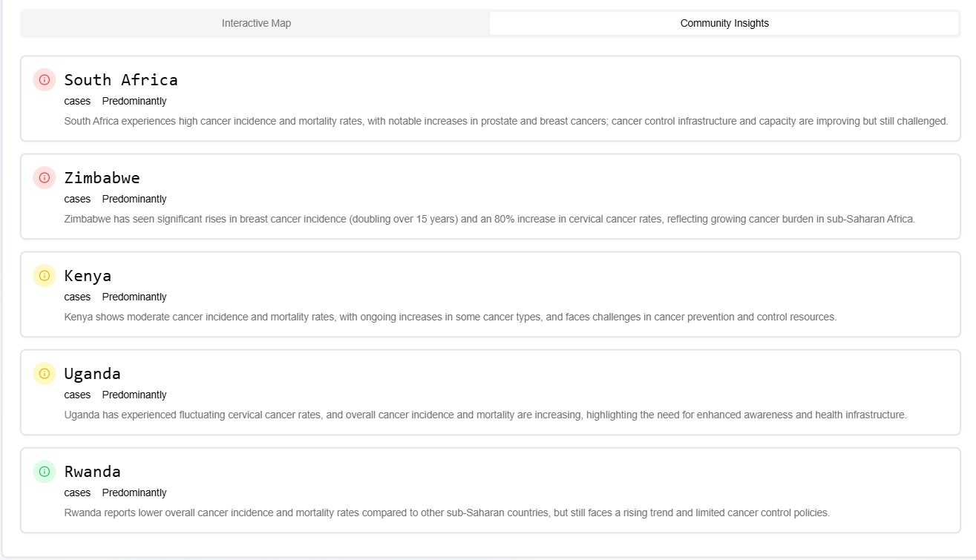Viewport: 976px width, 560px height.
Task: Click the Zimbabwe heading
Action: click(102, 177)
